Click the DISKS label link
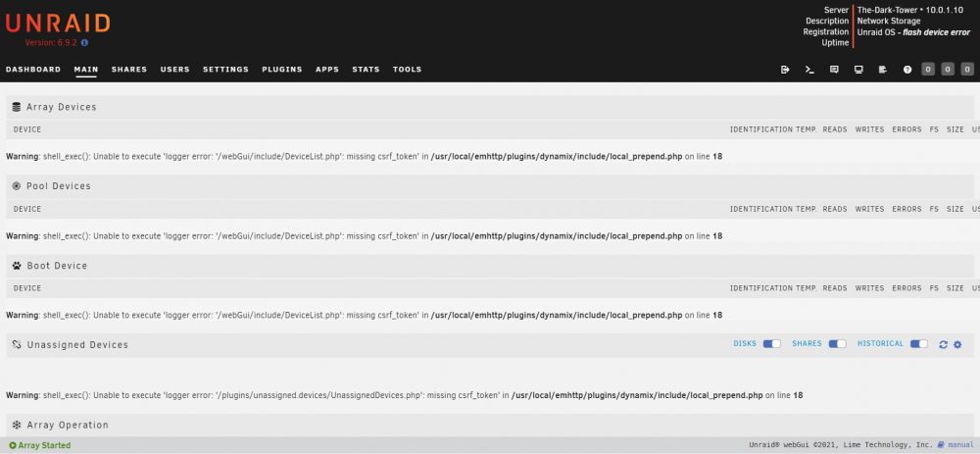The image size is (980, 454). [x=745, y=344]
